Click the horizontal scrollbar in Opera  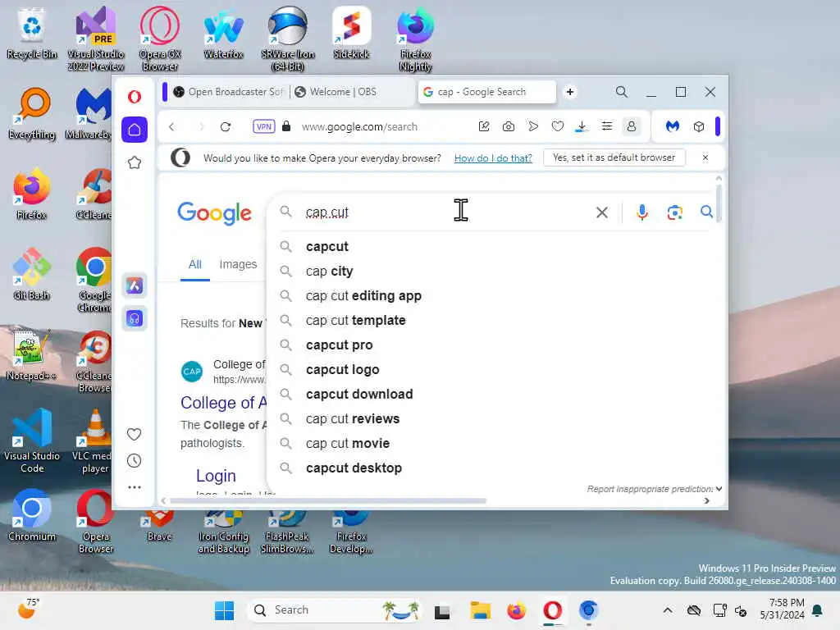click(x=328, y=501)
